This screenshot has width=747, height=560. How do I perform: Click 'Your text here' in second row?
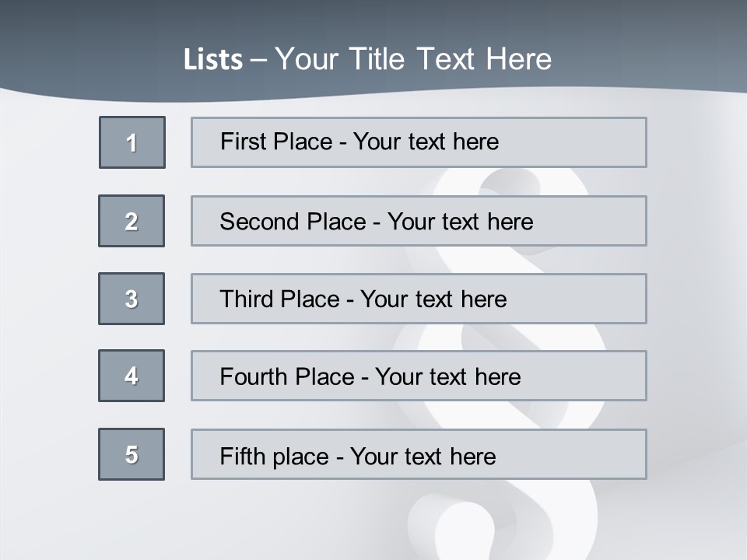click(x=460, y=222)
